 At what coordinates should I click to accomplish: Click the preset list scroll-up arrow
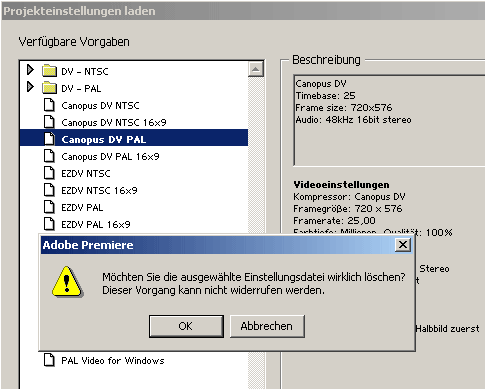coord(256,69)
